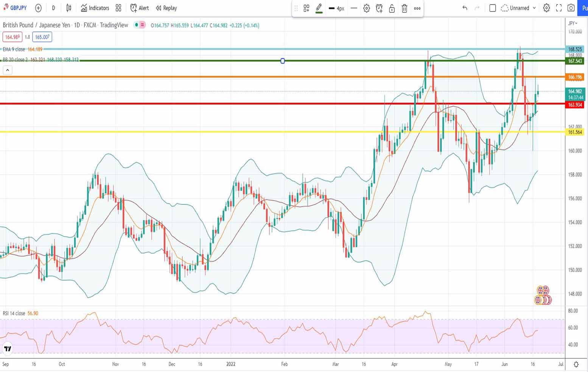Enter fullscreen mode
This screenshot has width=588, height=372.
[x=558, y=8]
